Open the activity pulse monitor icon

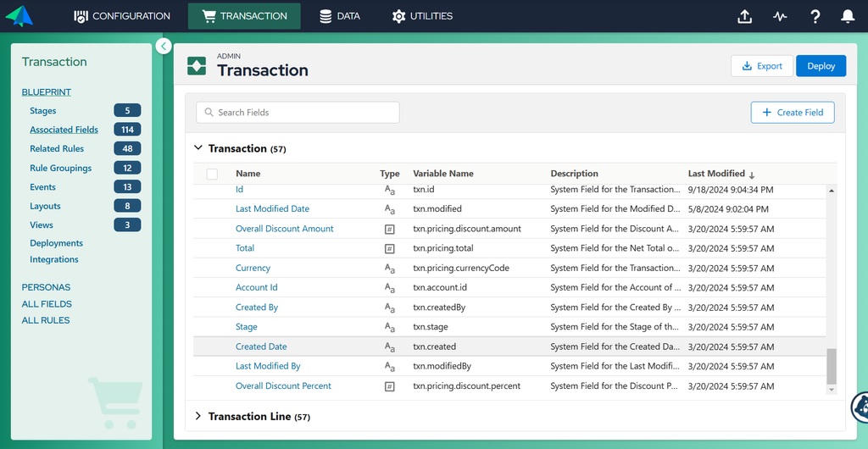point(780,17)
